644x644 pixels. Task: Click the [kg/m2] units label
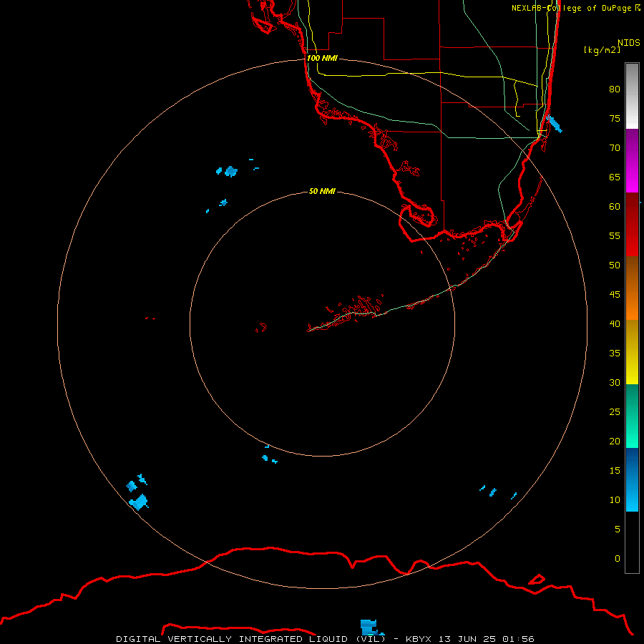coord(602,50)
